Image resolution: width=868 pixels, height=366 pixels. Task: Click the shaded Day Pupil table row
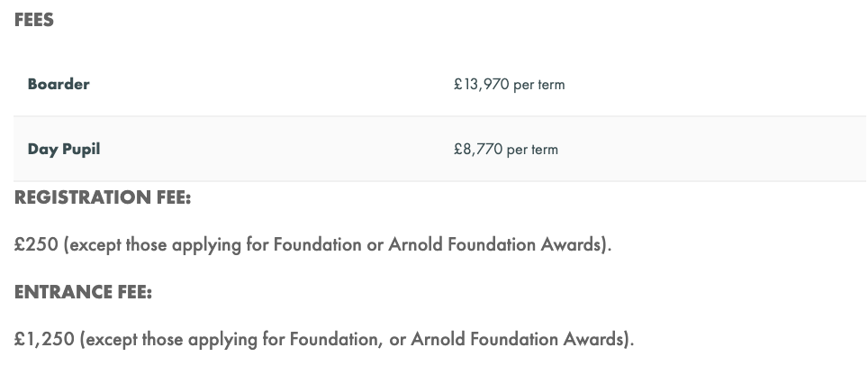coord(440,149)
